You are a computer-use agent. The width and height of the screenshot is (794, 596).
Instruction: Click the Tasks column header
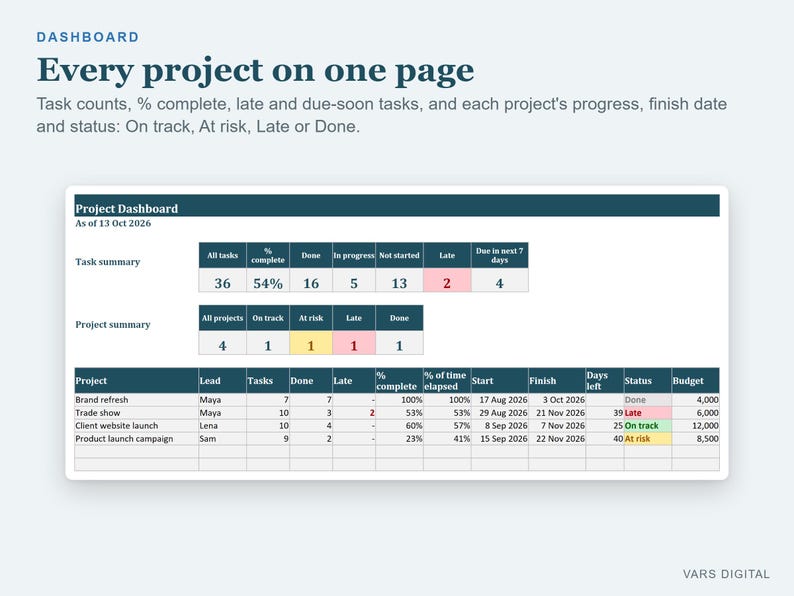tap(268, 381)
